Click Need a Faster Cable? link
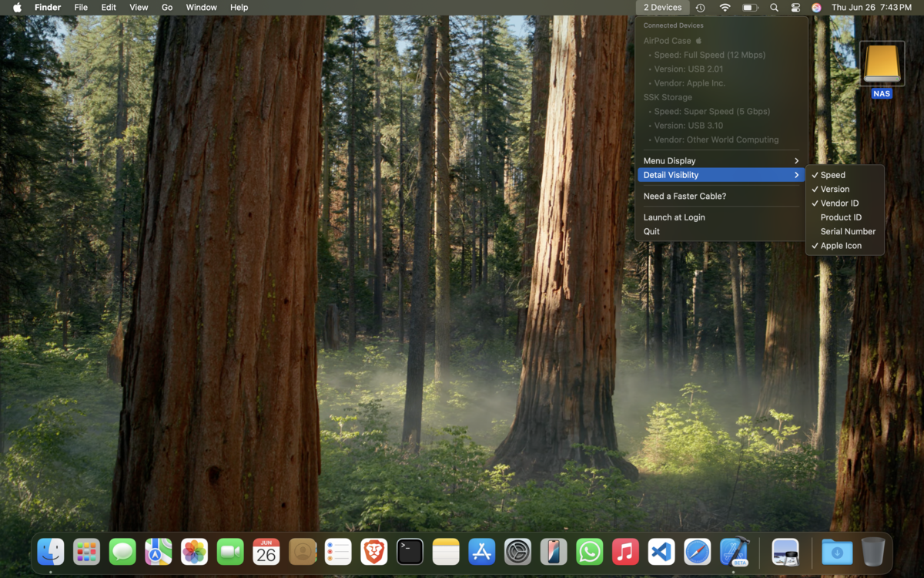The width and height of the screenshot is (924, 578). 685,197
